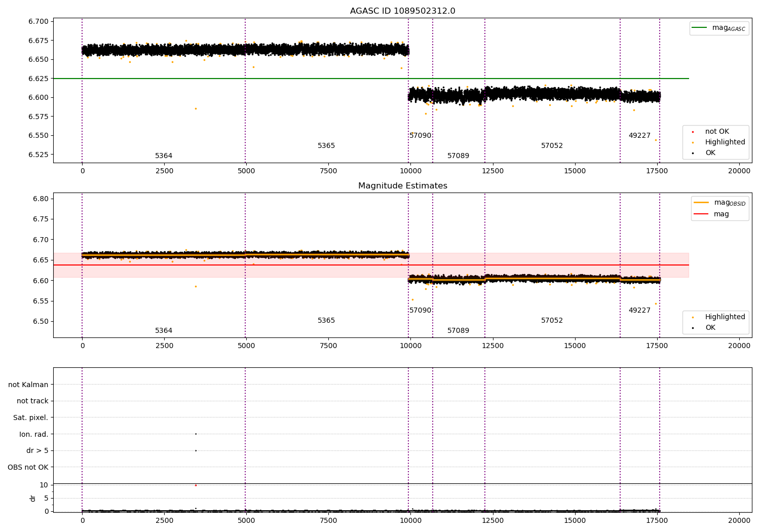Click OBSID label 49227 in Magnitude Estimates plot
The height and width of the screenshot is (532, 760).
[x=639, y=311]
